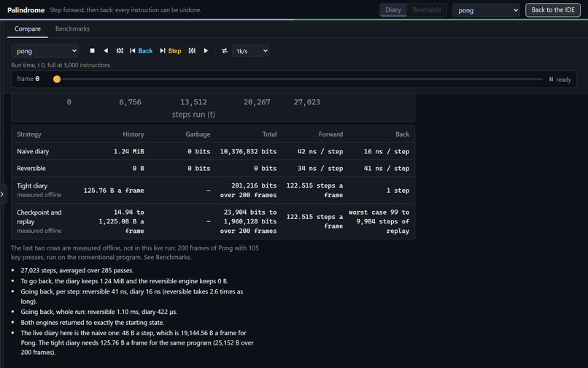The width and height of the screenshot is (588, 368).
Task: Switch the engine to Diary mode
Action: 393,9
